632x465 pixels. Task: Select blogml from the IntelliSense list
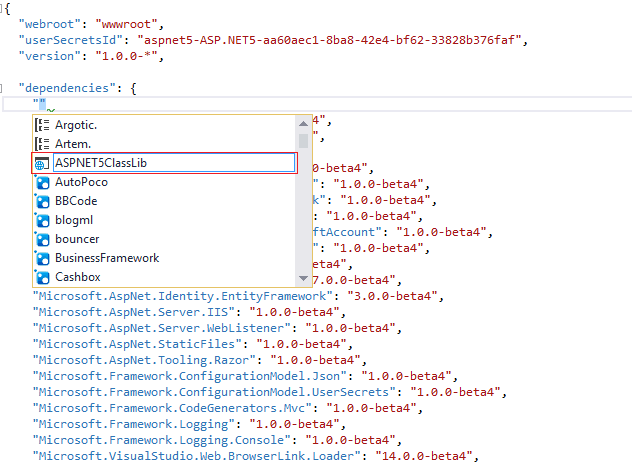point(164,220)
